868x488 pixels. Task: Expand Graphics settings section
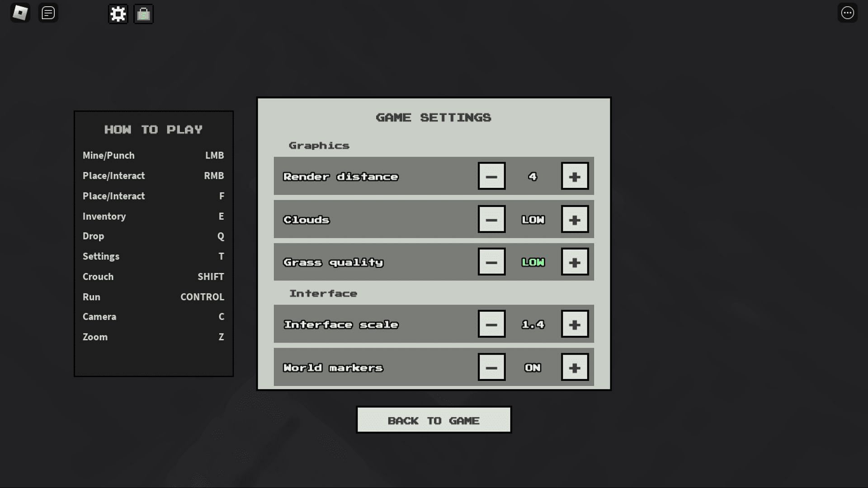[319, 145]
